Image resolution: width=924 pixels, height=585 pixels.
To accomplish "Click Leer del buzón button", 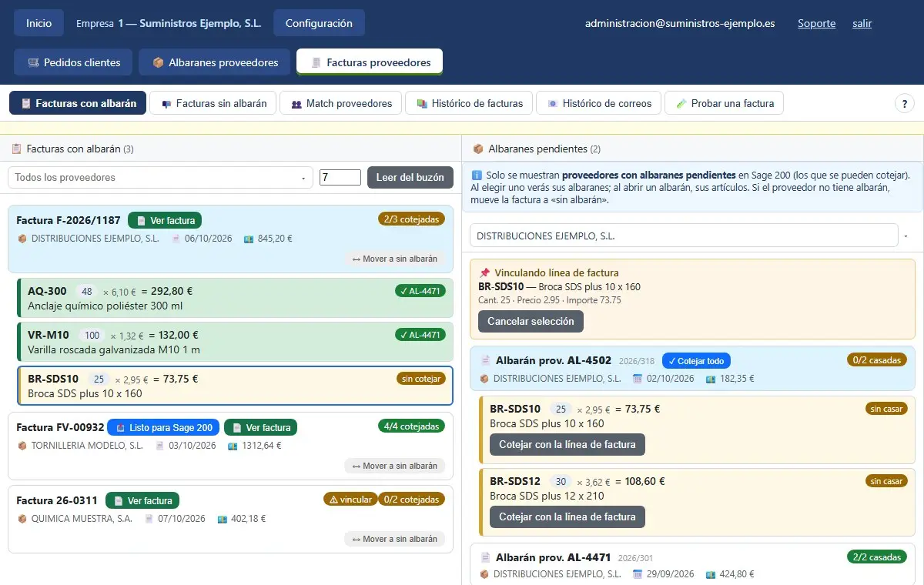I will click(x=410, y=177).
